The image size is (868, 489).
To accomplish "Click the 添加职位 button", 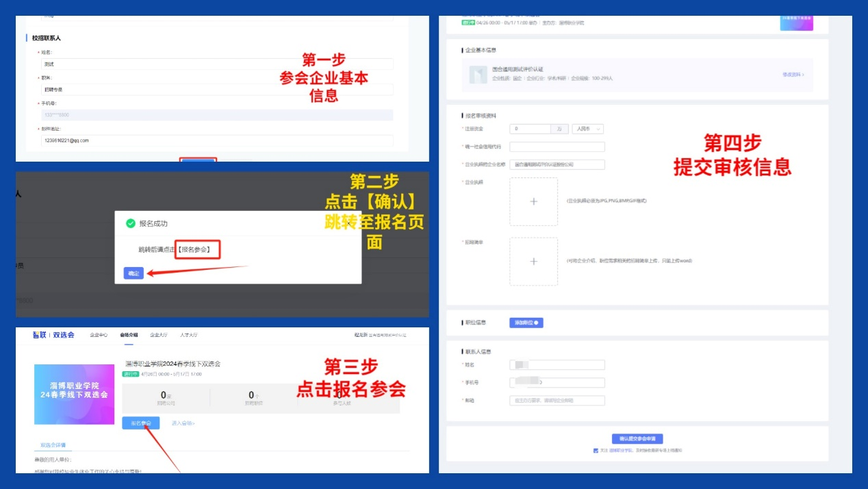I will tap(526, 323).
